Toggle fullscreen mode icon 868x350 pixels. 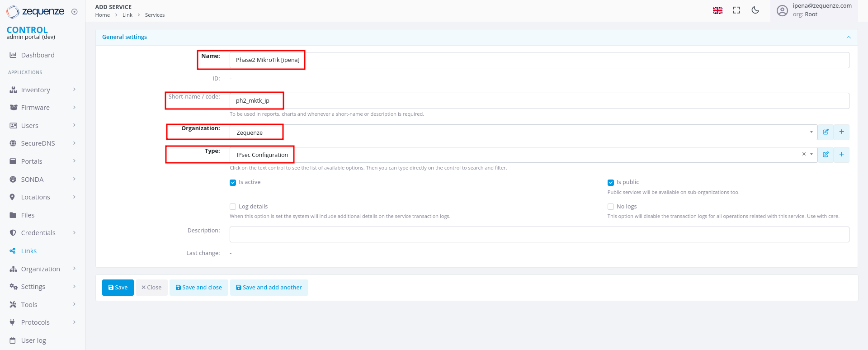[x=736, y=10]
